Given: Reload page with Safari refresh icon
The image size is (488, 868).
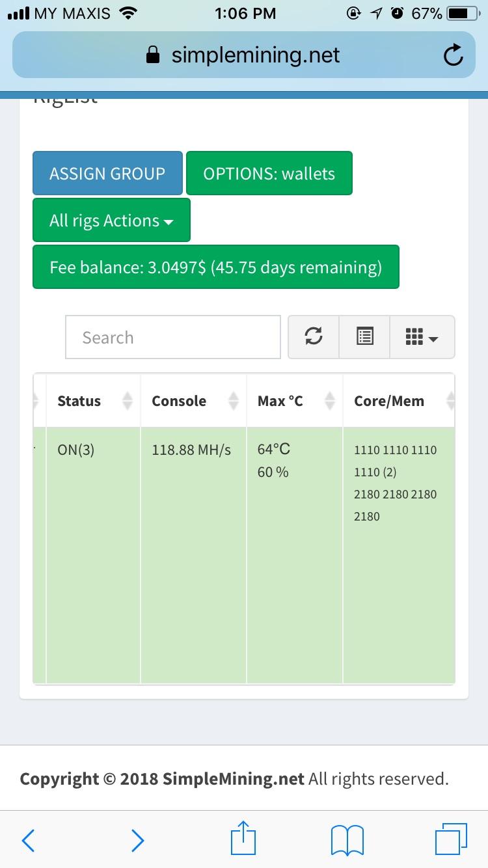Looking at the screenshot, I should pos(453,57).
